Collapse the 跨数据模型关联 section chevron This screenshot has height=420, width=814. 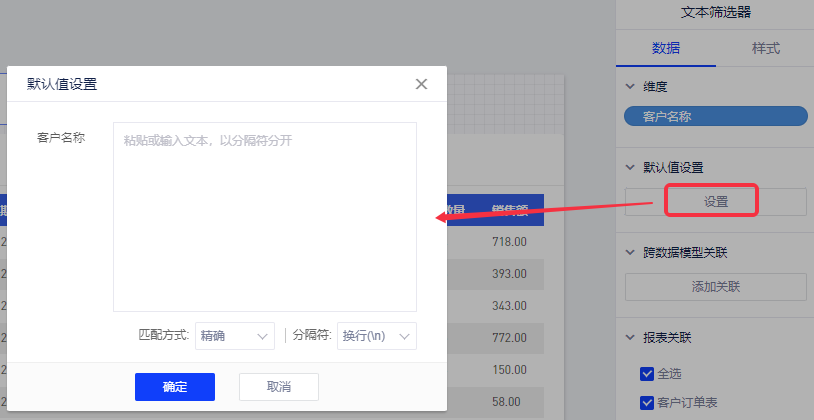pyautogui.click(x=630, y=253)
